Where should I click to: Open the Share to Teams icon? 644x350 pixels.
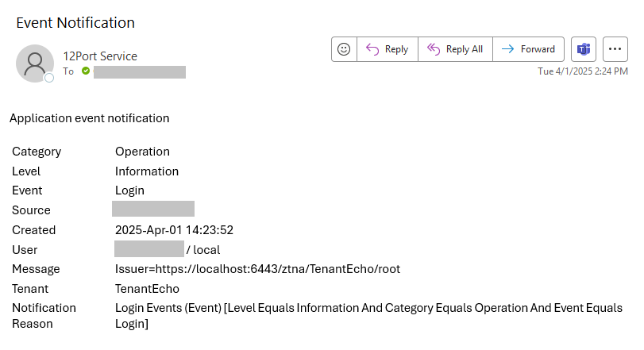584,49
